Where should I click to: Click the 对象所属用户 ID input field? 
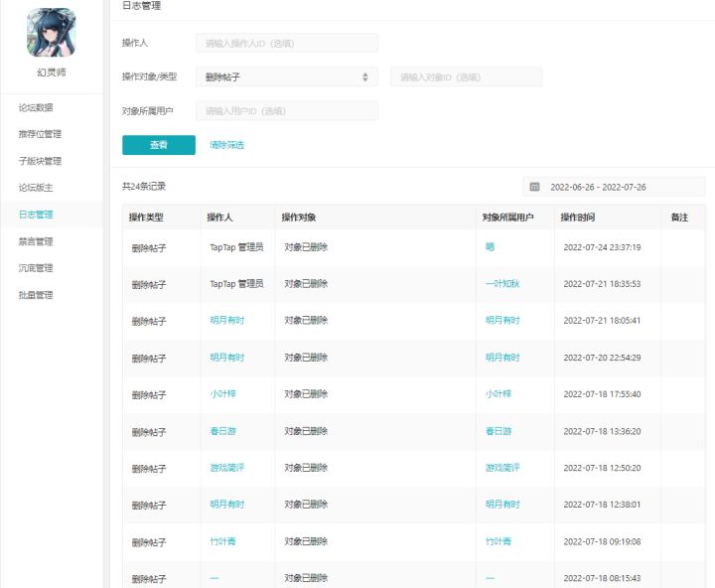click(287, 111)
